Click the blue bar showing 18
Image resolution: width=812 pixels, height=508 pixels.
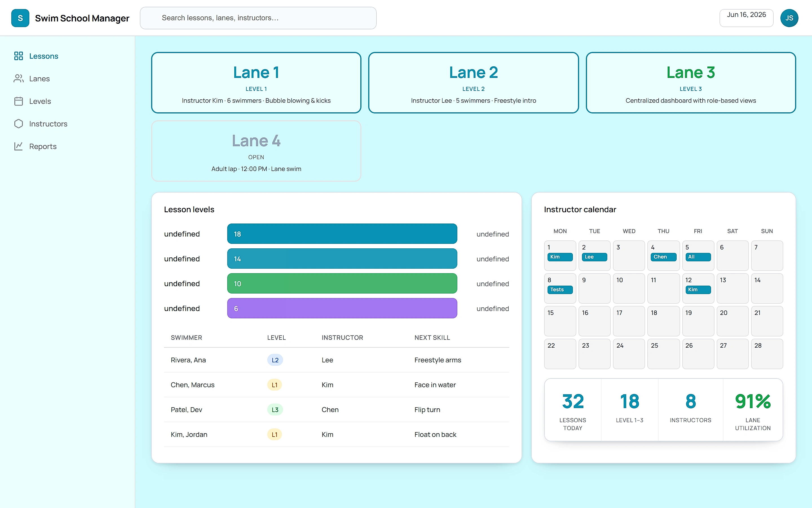point(342,234)
